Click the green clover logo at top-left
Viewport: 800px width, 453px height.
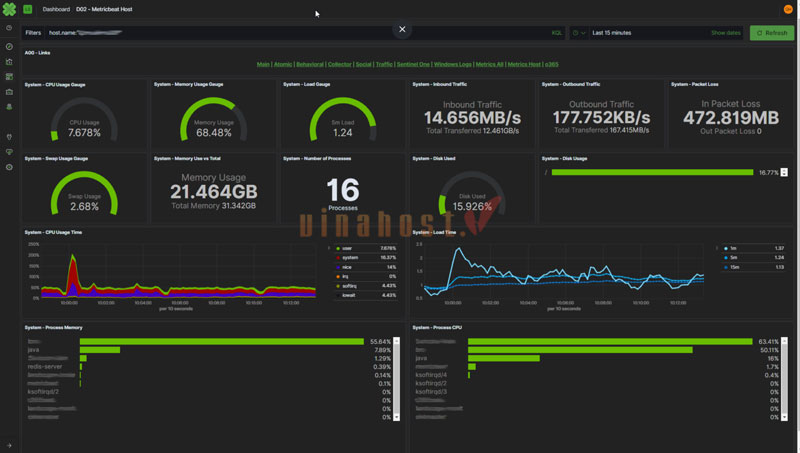pyautogui.click(x=9, y=9)
